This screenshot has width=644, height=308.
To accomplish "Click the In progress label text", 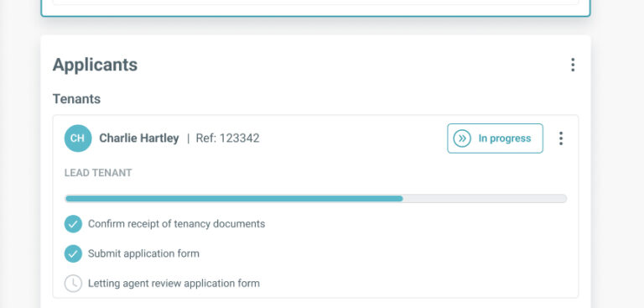I will (505, 138).
